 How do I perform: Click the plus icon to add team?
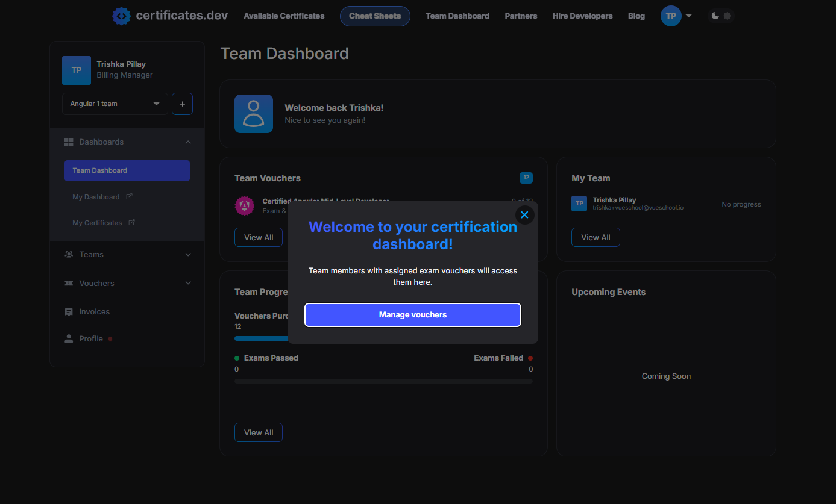[182, 104]
